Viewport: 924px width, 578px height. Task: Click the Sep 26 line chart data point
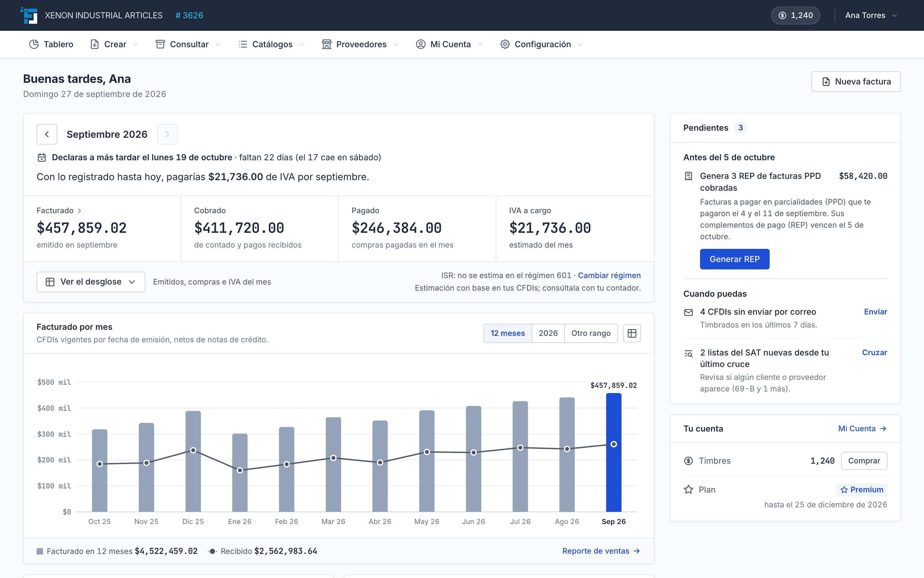coord(613,444)
